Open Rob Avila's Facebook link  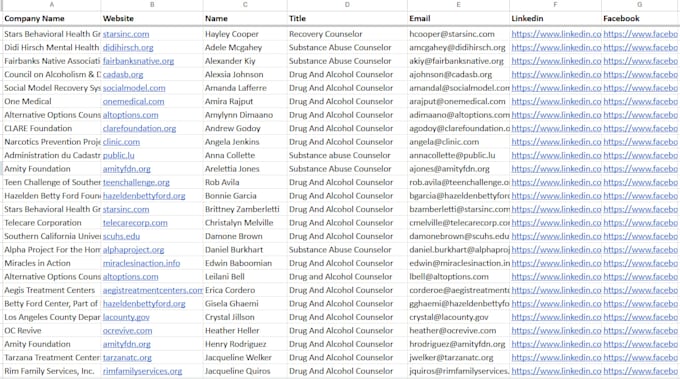click(x=641, y=182)
